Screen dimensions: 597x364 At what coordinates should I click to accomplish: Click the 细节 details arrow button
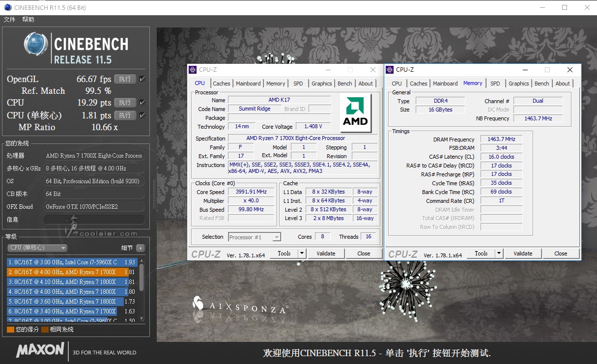point(141,248)
